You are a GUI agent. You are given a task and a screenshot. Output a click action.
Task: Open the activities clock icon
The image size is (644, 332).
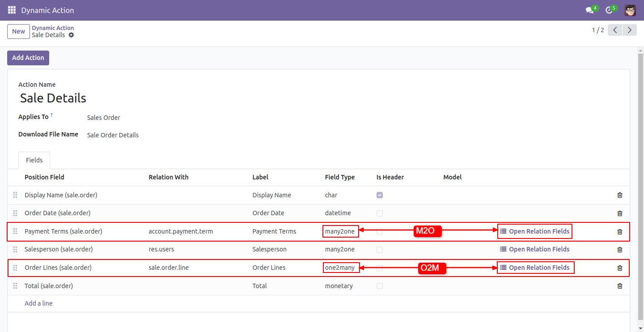pos(609,10)
